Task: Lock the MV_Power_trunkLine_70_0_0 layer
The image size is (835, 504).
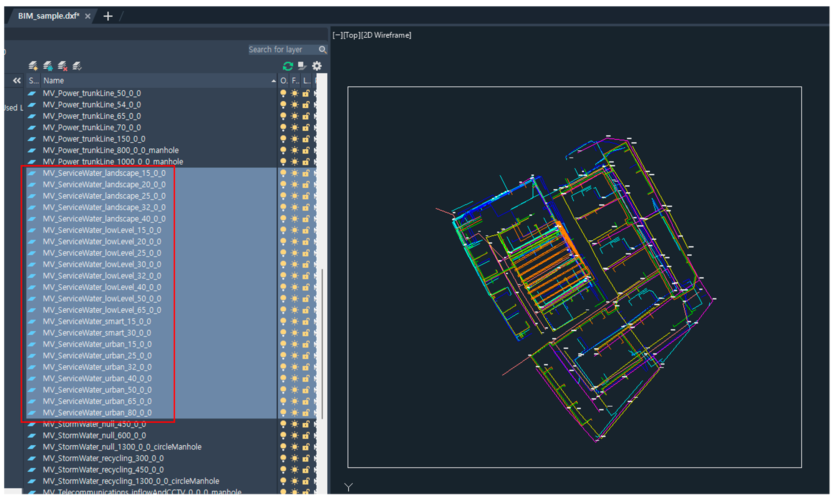Action: [306, 128]
